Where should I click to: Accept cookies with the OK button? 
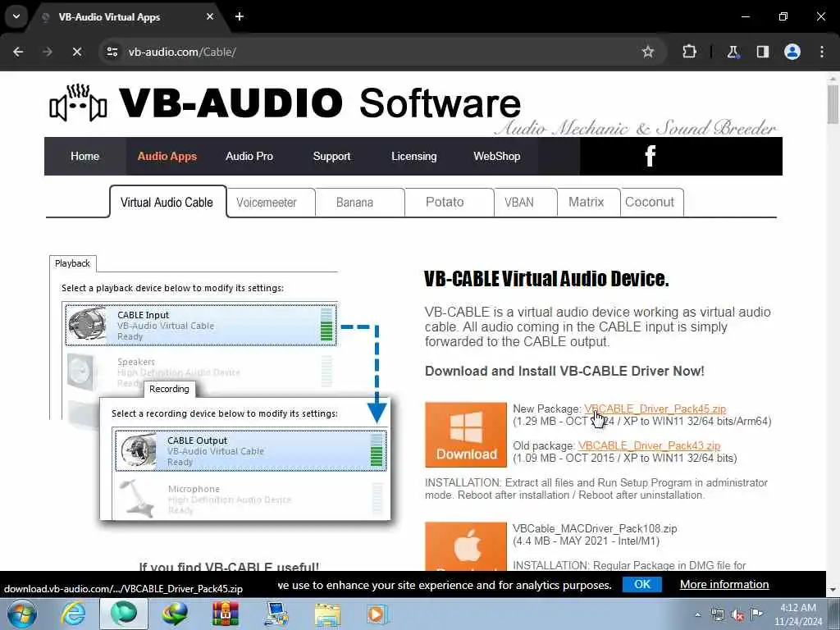(x=641, y=584)
